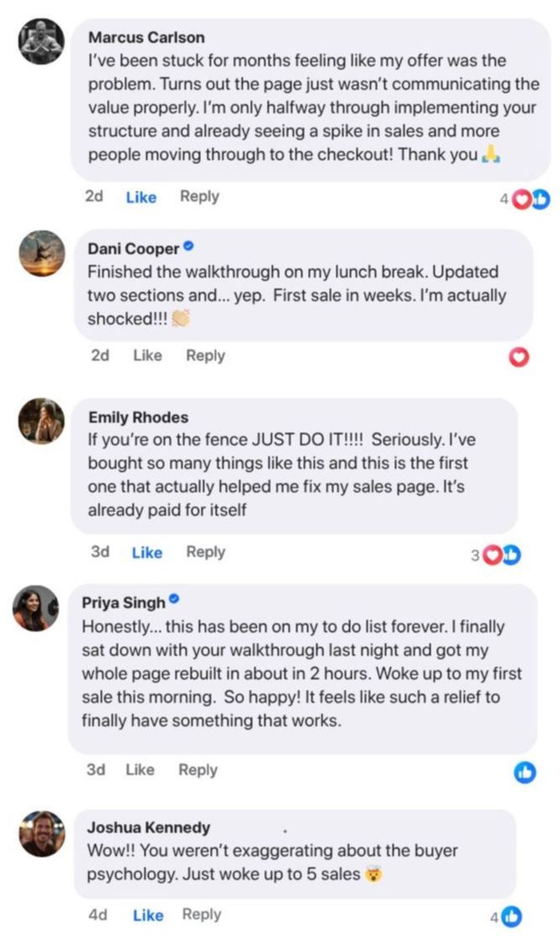Toggle Like on Marcus Carlson's comment
Viewport: 560px width, 936px height.
(x=141, y=197)
